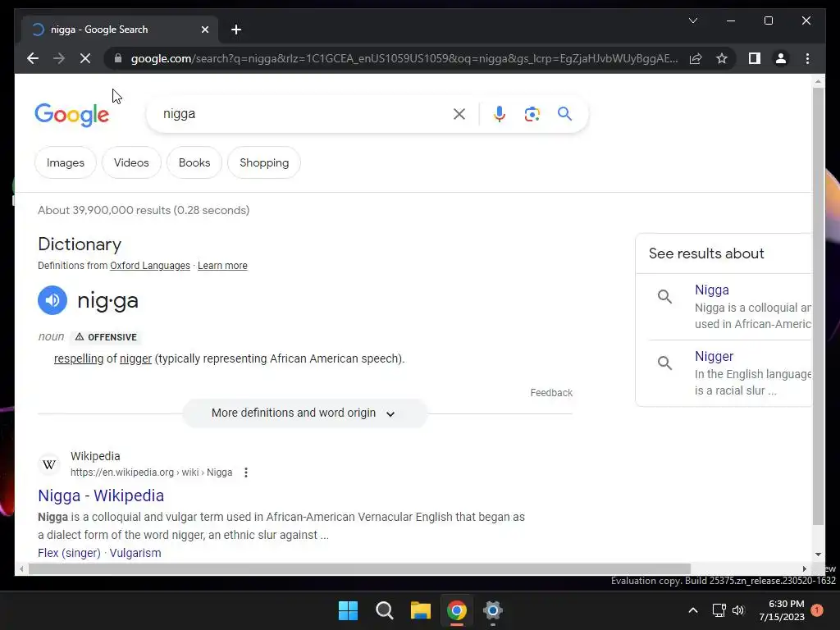
Task: Play the word pronunciation audio
Action: (52, 300)
